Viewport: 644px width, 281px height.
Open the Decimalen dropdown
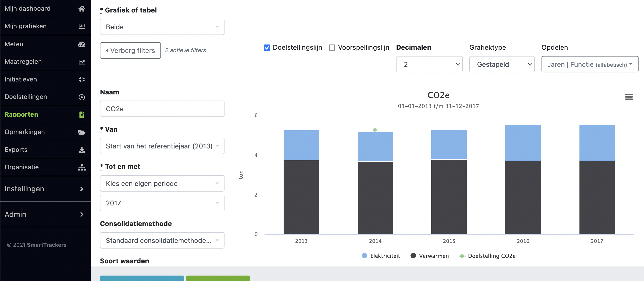tap(429, 64)
